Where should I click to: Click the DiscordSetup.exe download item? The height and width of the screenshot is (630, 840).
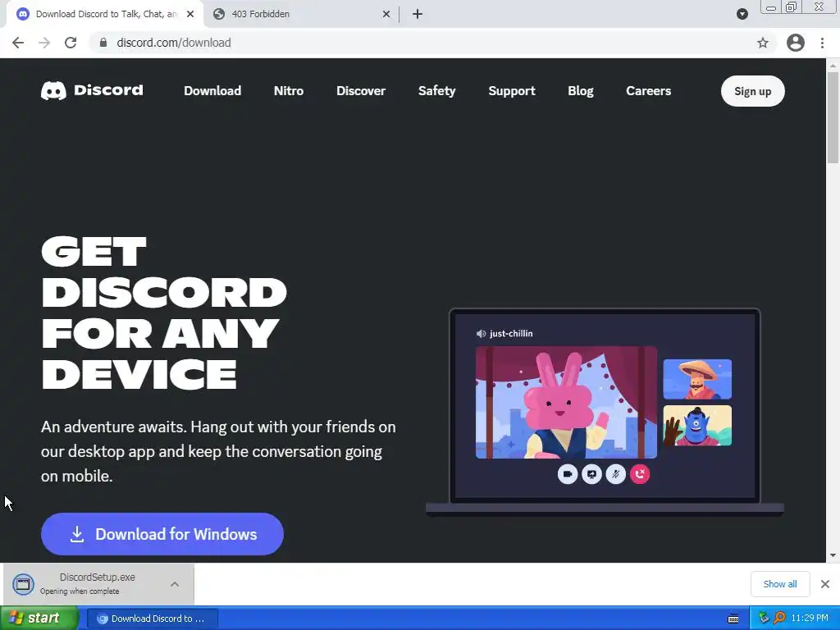pyautogui.click(x=98, y=584)
